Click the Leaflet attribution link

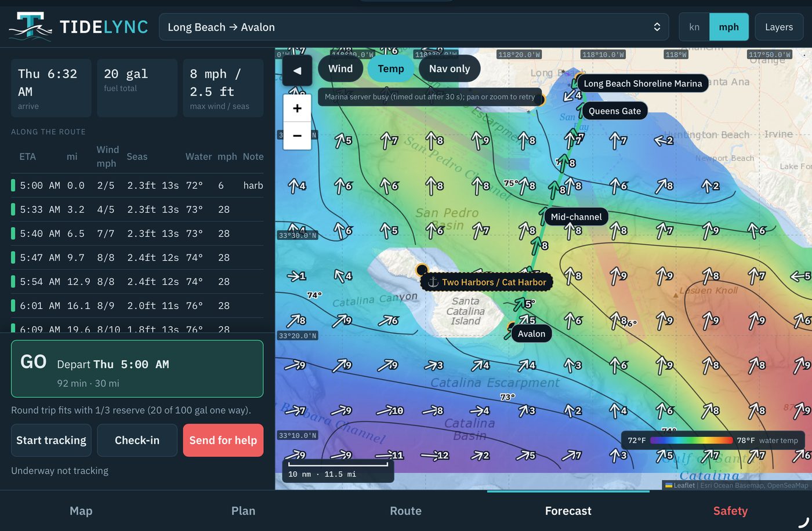point(680,485)
